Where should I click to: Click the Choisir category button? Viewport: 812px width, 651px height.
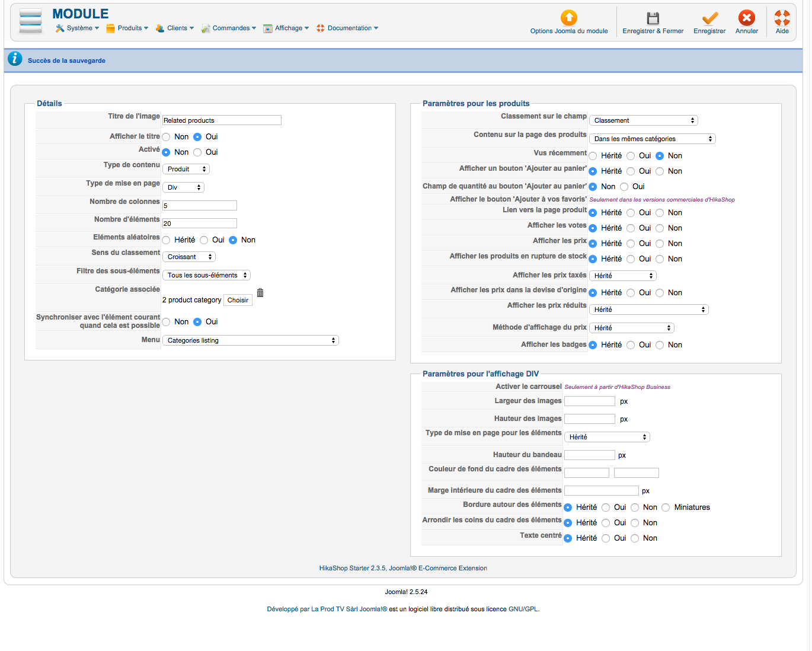[x=238, y=300]
